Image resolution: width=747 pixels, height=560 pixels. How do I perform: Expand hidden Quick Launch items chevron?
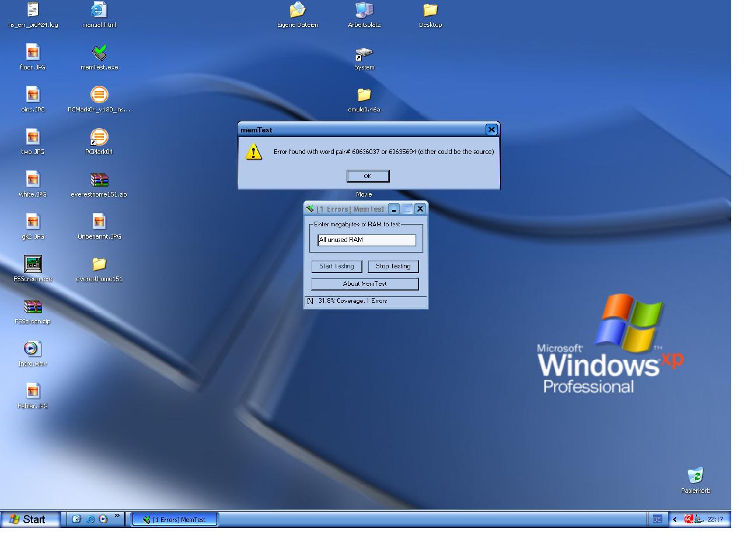coord(117,516)
